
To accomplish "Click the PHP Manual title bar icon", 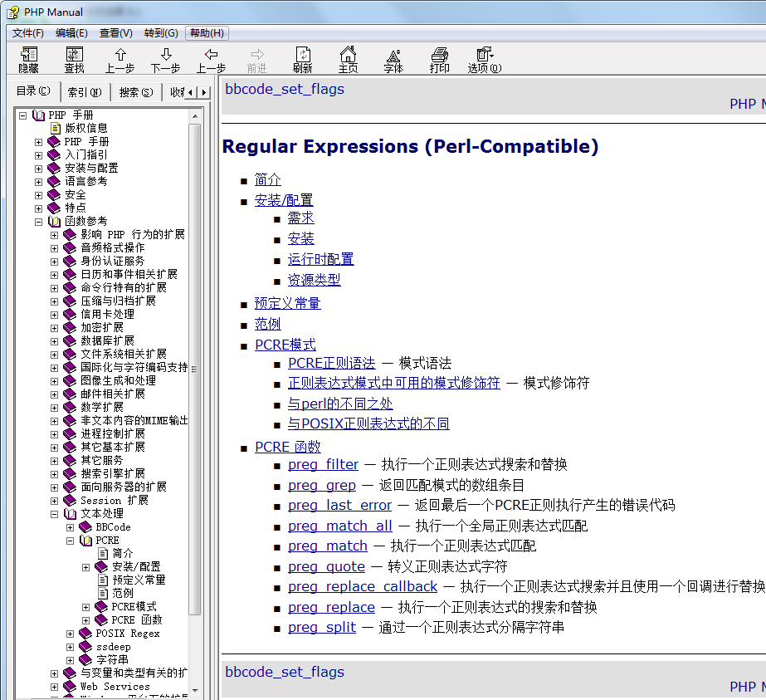I will coord(13,12).
